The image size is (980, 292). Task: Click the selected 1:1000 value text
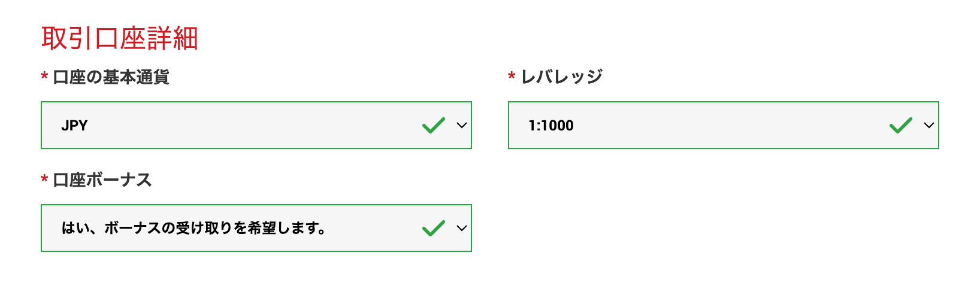[551, 126]
